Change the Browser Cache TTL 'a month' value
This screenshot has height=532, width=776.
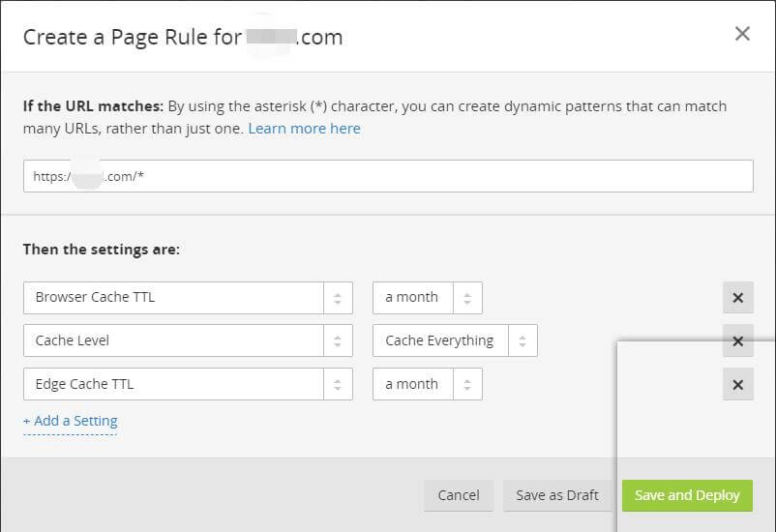[412, 298]
